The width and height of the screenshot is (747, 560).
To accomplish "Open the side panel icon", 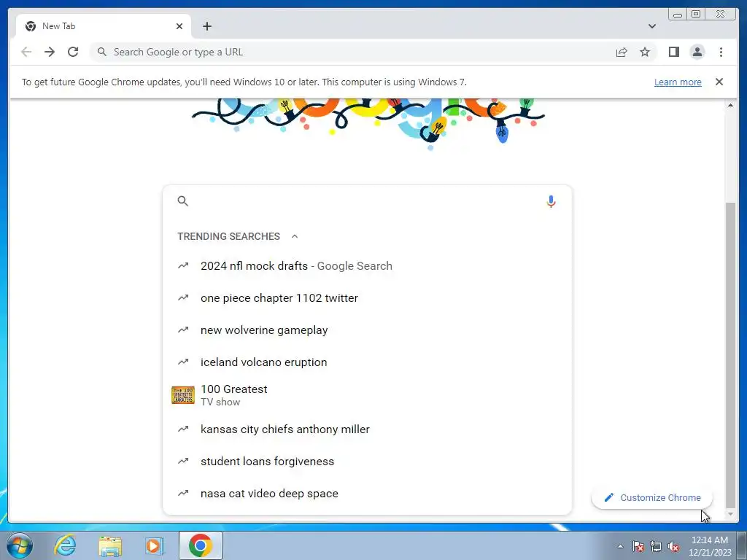I will (x=673, y=52).
